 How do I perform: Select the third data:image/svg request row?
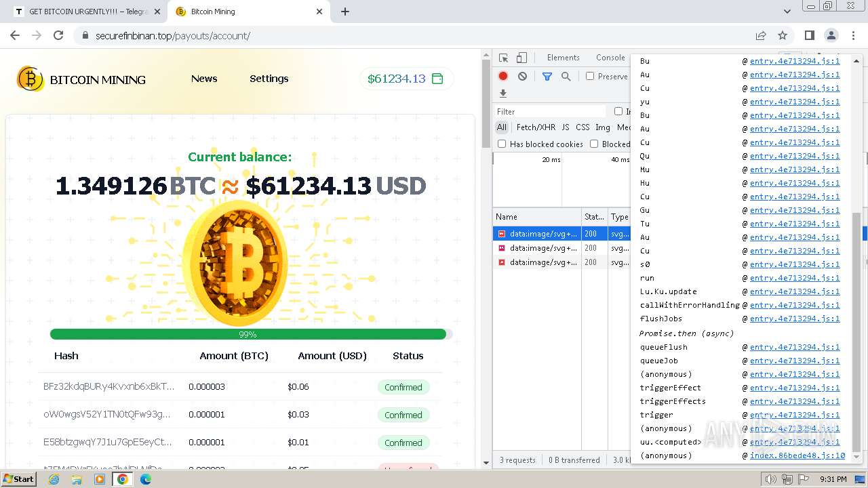pos(537,262)
